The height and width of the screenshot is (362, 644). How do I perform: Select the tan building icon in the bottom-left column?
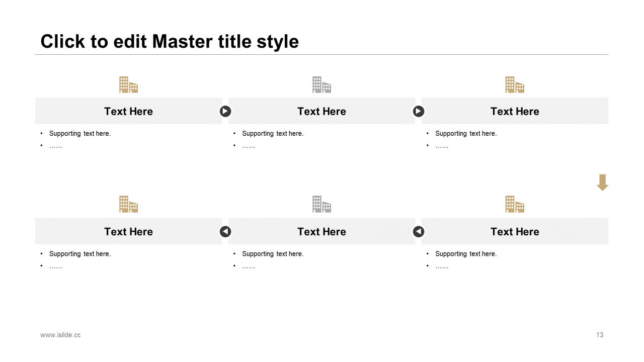[128, 204]
